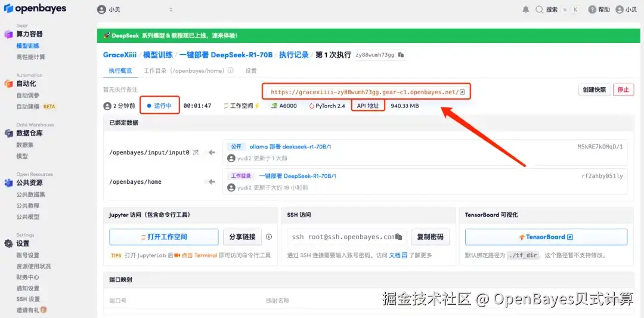Screen dimensions: 644x318
Task: Open 自动调参 in sidebar
Action: (28, 95)
